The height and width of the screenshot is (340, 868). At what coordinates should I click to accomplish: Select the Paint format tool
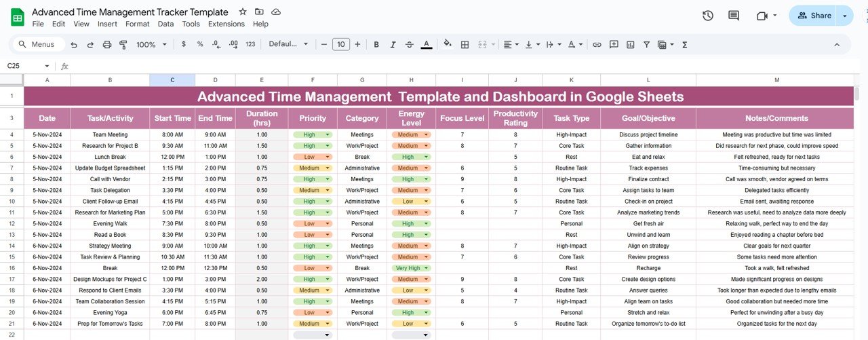coord(123,45)
